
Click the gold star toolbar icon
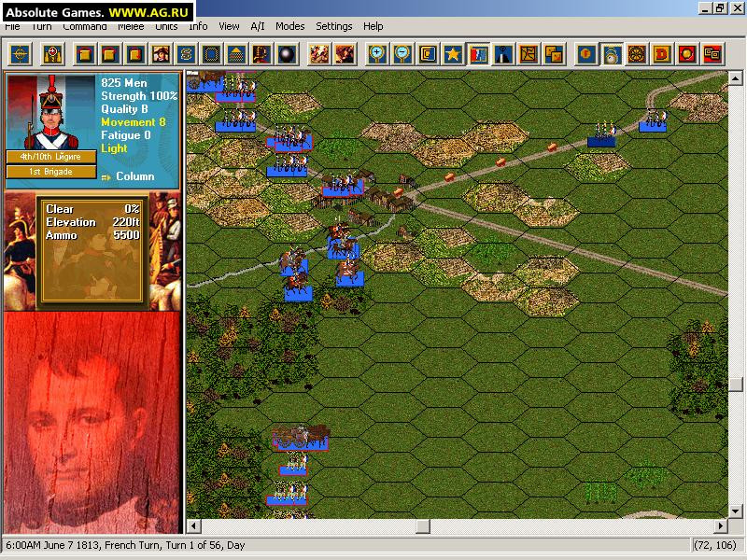pyautogui.click(x=453, y=54)
